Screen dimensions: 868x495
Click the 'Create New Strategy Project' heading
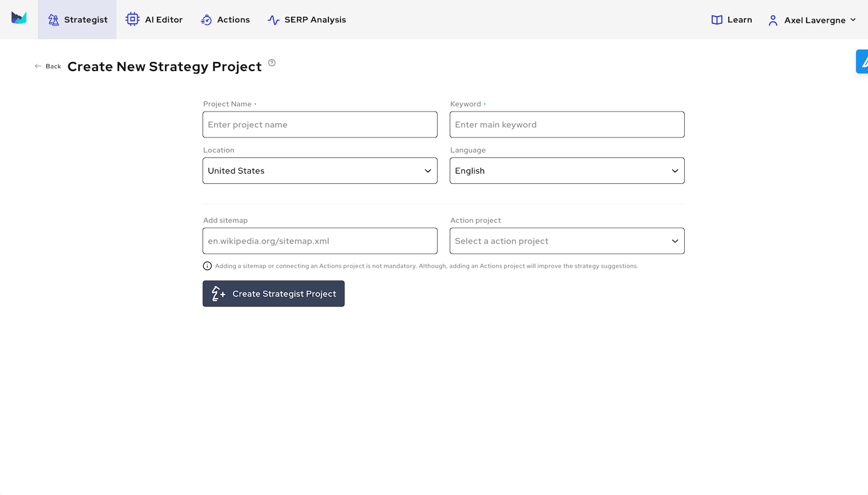(x=165, y=66)
